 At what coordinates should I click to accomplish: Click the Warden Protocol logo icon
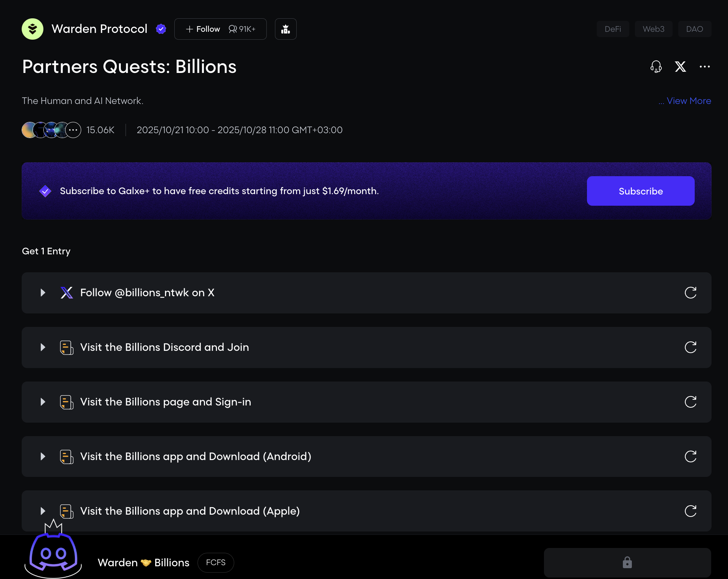(x=33, y=29)
